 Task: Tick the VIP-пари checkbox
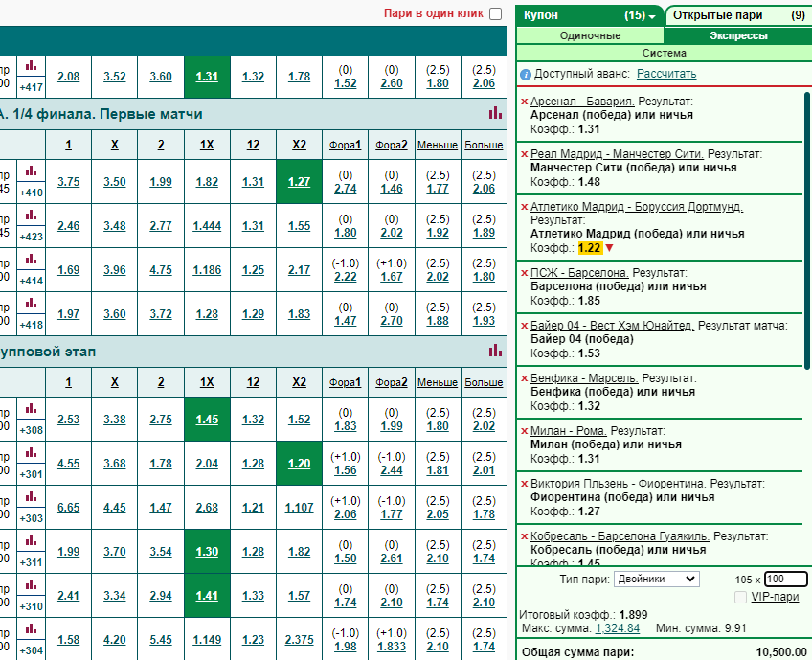pyautogui.click(x=740, y=598)
